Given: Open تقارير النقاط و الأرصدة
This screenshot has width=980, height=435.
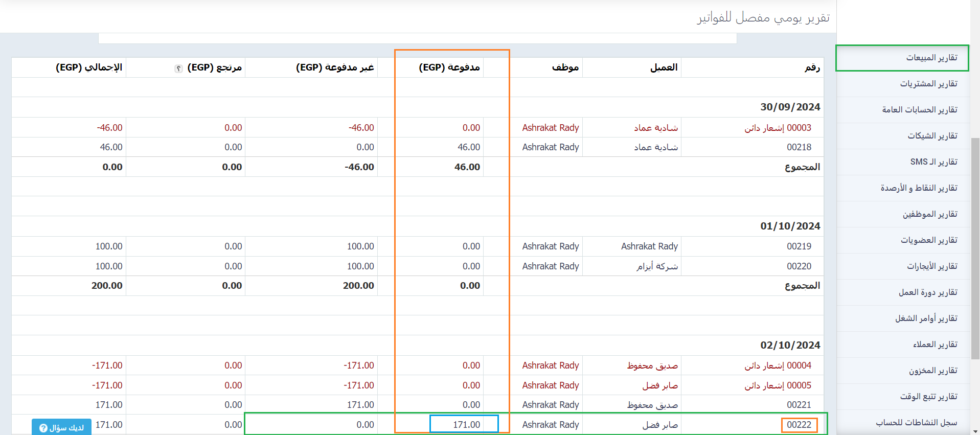Looking at the screenshot, I should (x=919, y=188).
